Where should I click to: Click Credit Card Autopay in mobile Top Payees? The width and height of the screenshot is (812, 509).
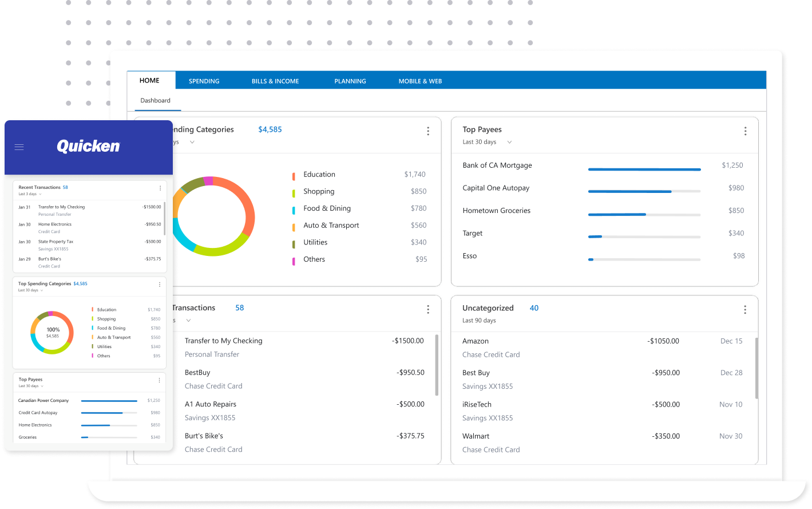point(38,413)
